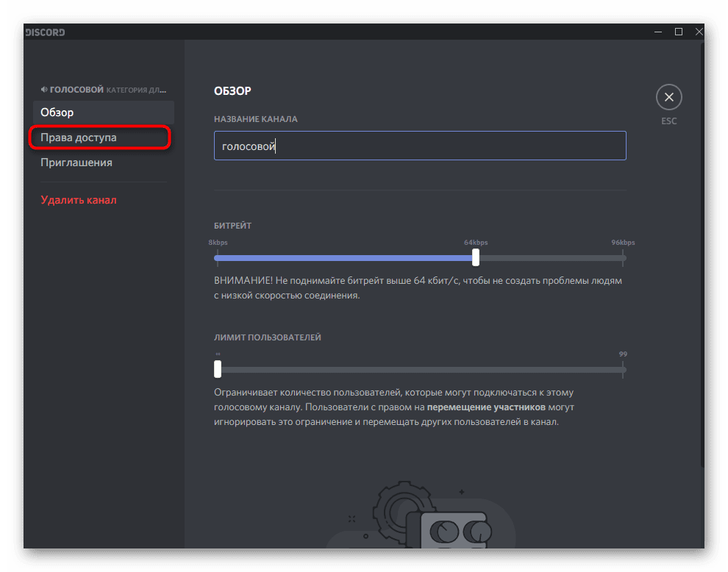Click the НАЗВАНИЕ КАНАЛА label
The image size is (728, 572).
click(x=256, y=119)
